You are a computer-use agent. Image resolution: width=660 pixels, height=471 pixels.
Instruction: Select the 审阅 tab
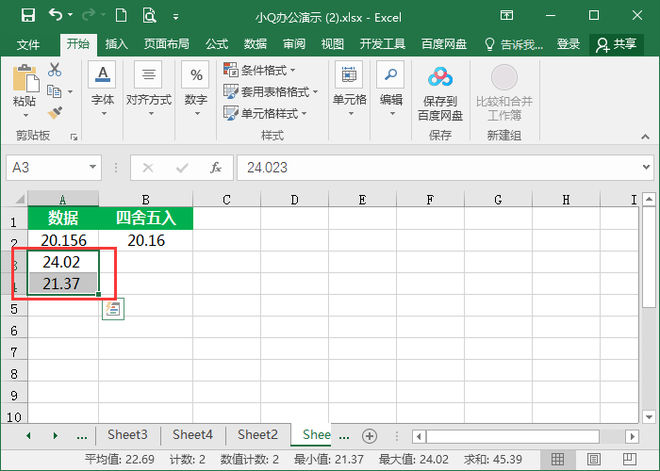pos(294,44)
